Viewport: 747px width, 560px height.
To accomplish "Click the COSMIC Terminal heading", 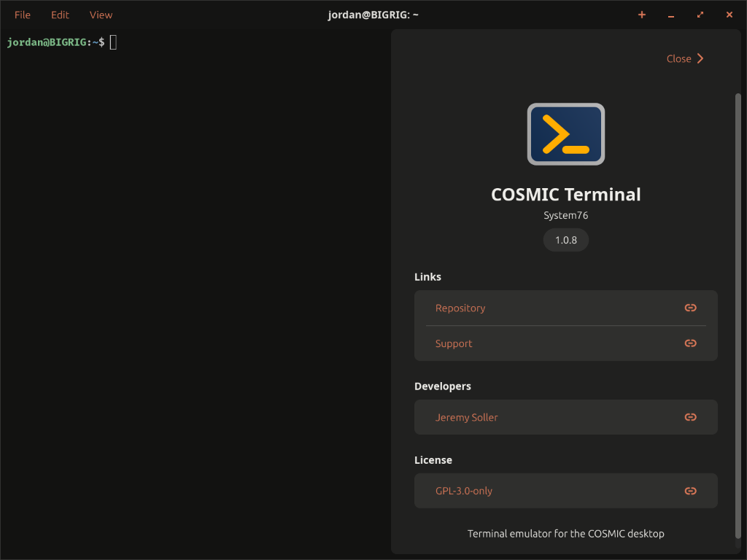I will [566, 194].
